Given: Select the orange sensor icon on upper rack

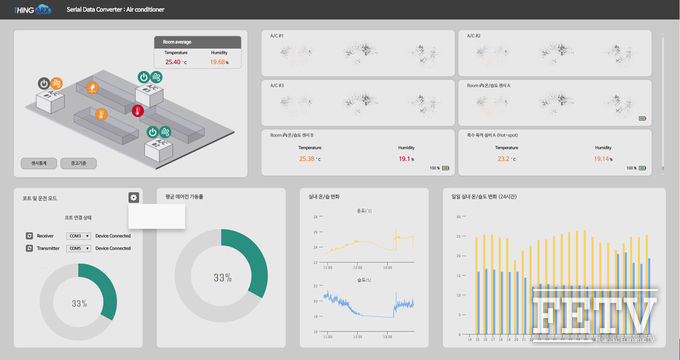Looking at the screenshot, I should point(92,88).
